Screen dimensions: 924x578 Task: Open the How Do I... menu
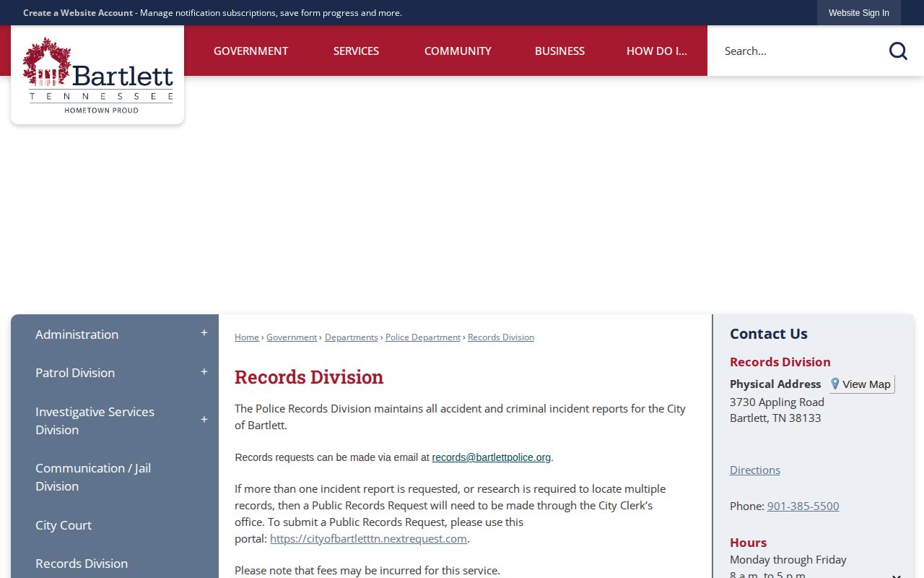click(x=656, y=51)
